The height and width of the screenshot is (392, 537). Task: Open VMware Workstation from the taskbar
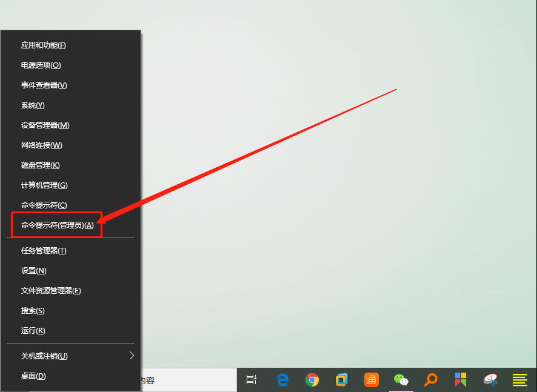tap(341, 380)
